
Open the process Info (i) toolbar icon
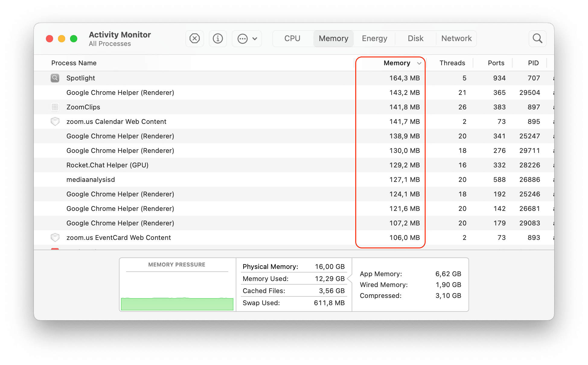218,38
